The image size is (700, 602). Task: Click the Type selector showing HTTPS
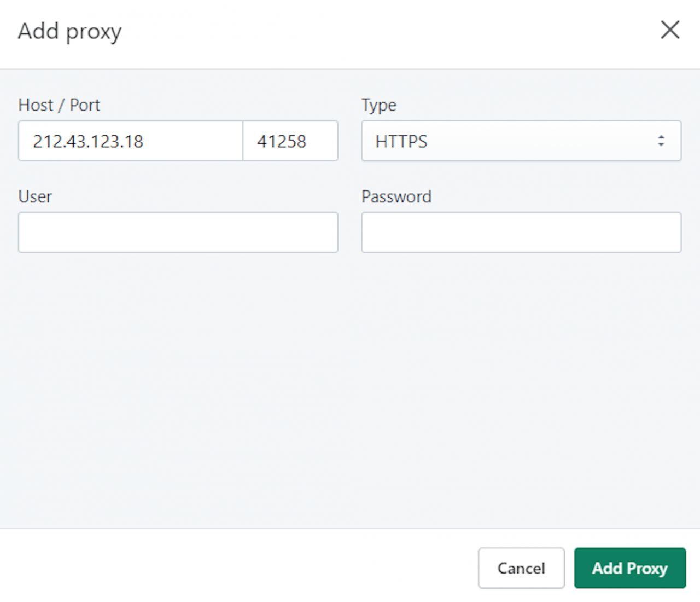(521, 141)
